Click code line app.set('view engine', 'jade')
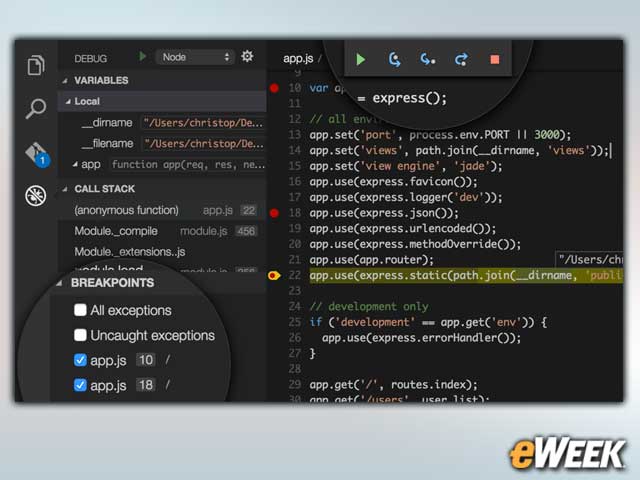640x480 pixels. click(x=406, y=166)
